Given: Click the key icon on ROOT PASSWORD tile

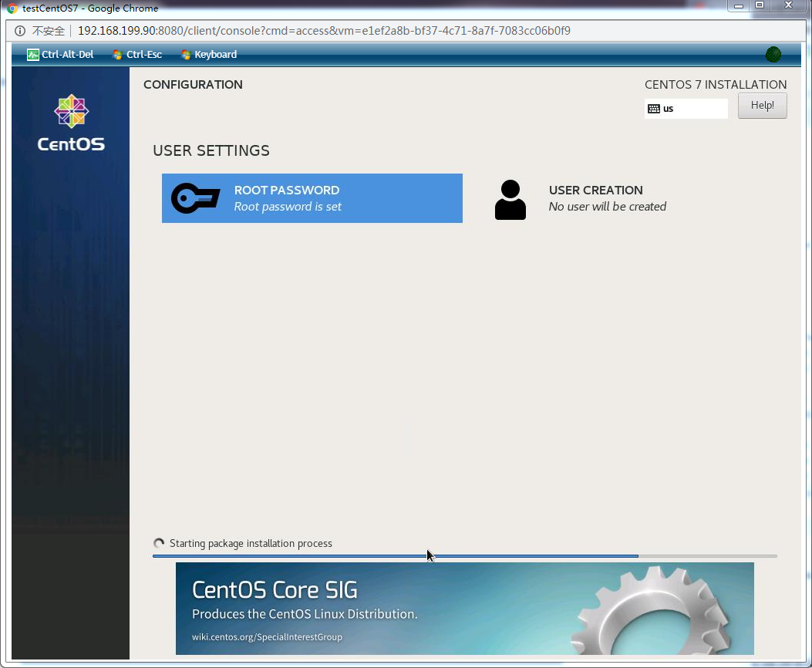Looking at the screenshot, I should point(195,197).
